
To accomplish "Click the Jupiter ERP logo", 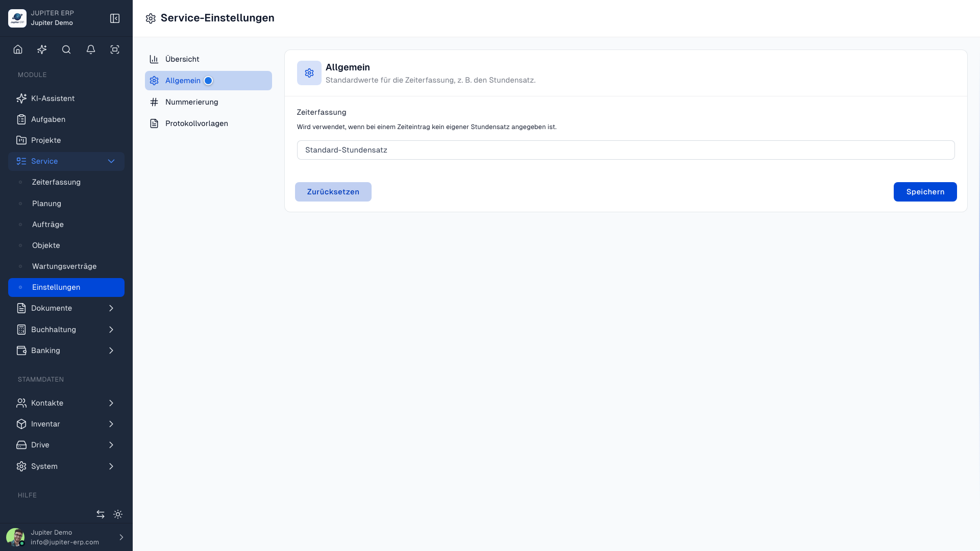I will coord(17,18).
